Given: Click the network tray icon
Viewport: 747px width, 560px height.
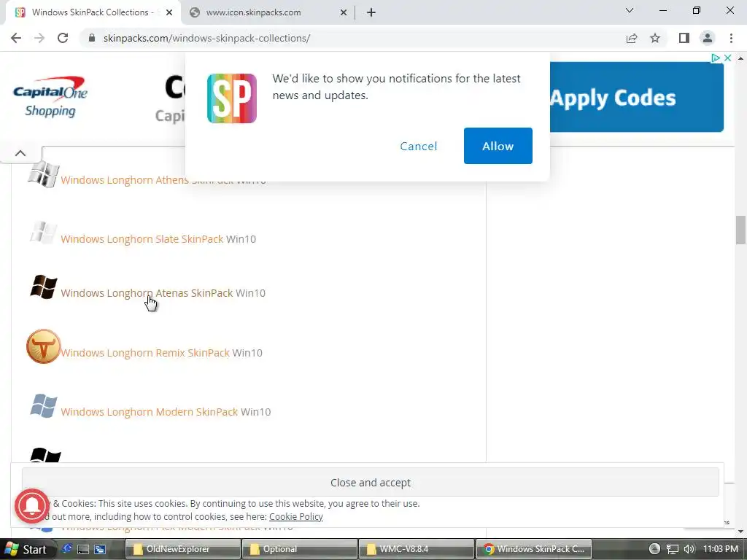Looking at the screenshot, I should point(672,549).
